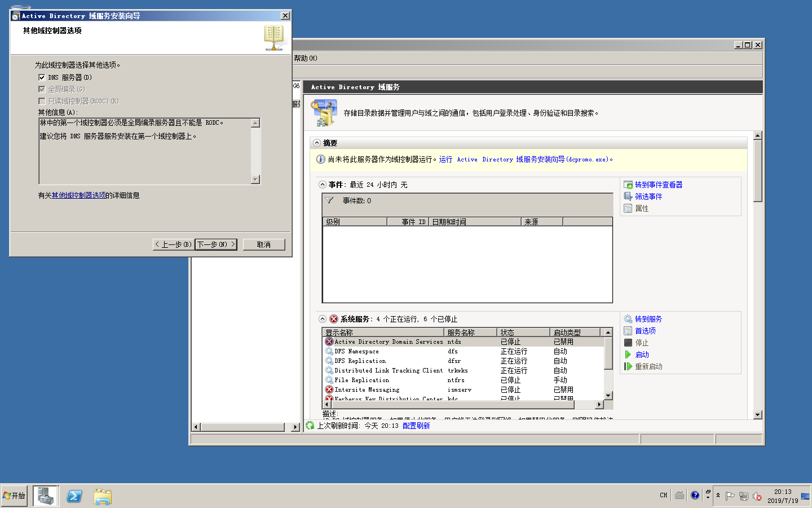Click the 下一步(N) button
This screenshot has width=812, height=508.
pos(216,244)
